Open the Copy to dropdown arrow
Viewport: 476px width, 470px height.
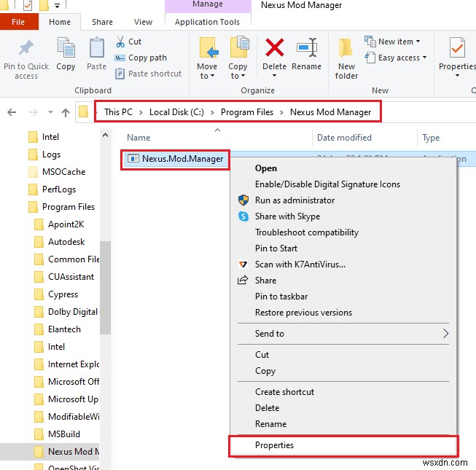pyautogui.click(x=243, y=76)
